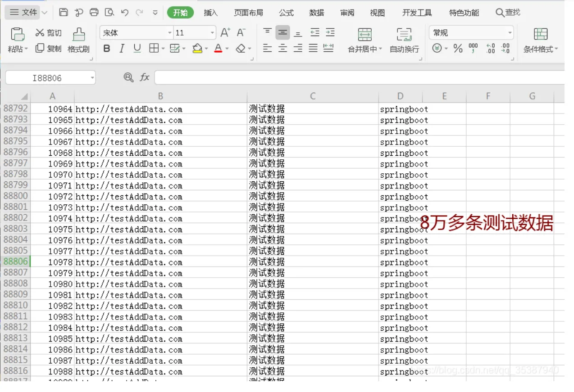Select the 开始 tab button
The image size is (574, 392).
180,13
